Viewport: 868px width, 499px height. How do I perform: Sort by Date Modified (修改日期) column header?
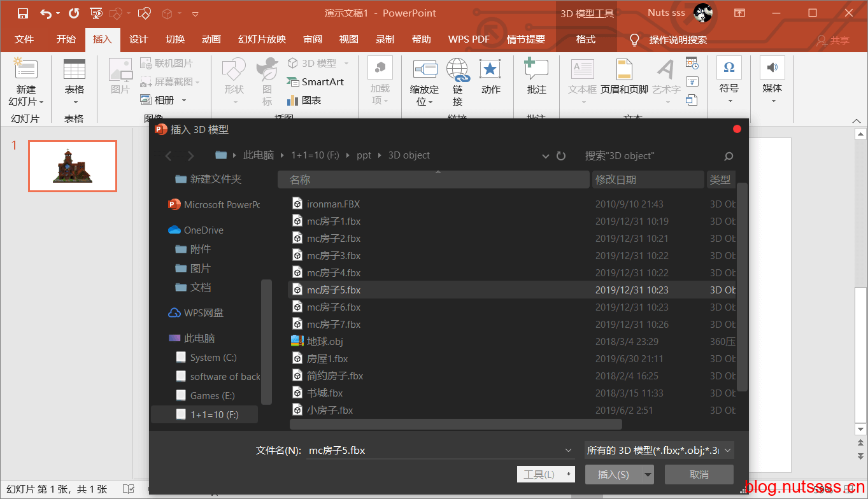pyautogui.click(x=648, y=179)
